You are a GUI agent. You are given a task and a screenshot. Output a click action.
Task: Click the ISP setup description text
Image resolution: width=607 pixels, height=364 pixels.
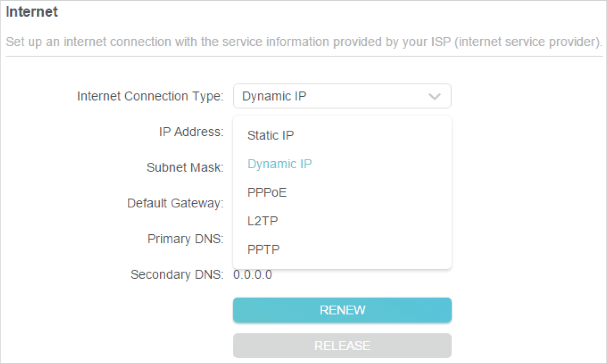(303, 42)
